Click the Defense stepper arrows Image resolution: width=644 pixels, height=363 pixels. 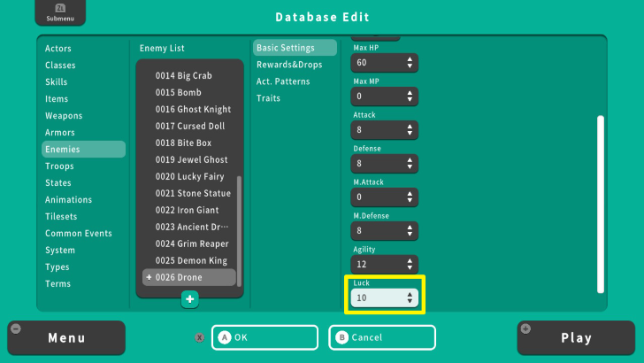410,164
